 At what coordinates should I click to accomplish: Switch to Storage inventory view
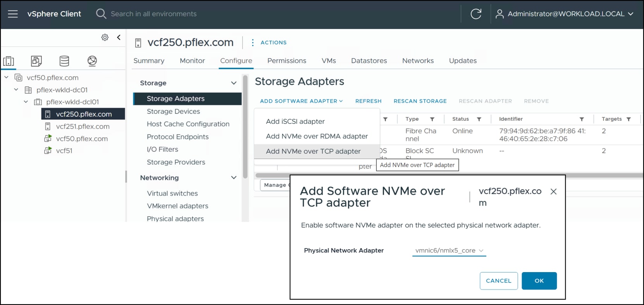tap(64, 61)
